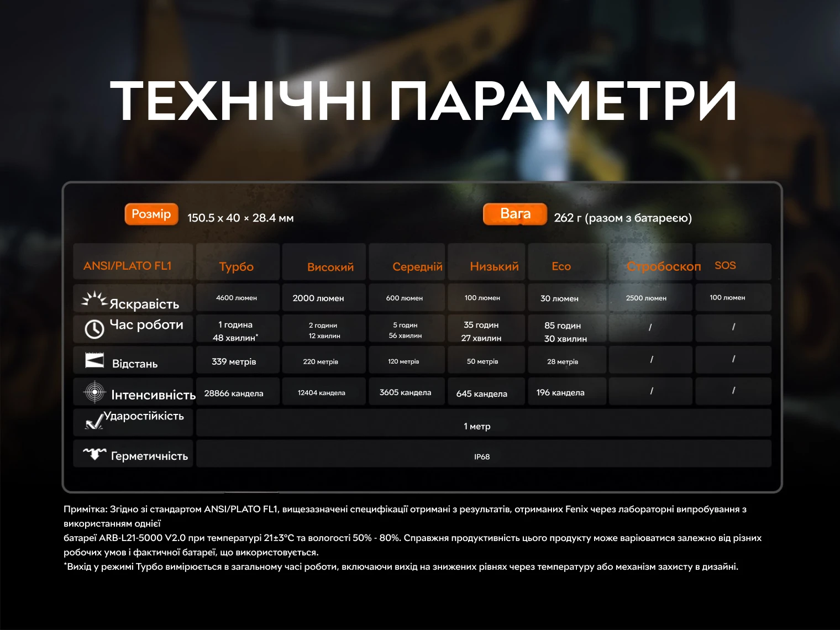Select the Eco column header

click(567, 262)
